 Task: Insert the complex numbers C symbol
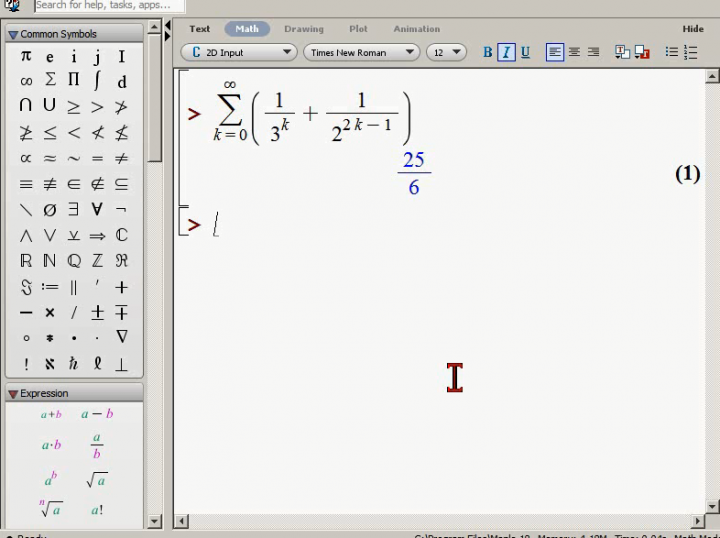pyautogui.click(x=122, y=235)
